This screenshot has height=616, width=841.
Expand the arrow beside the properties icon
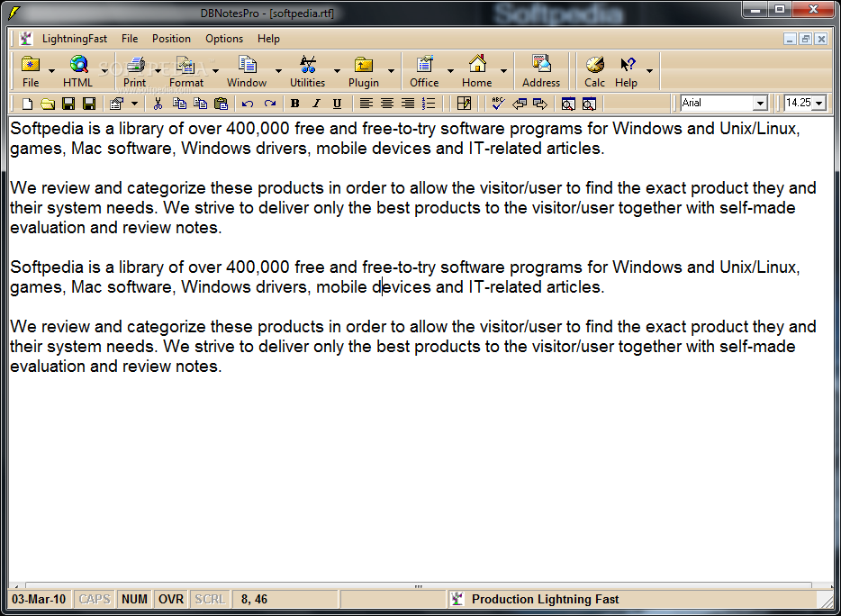(x=135, y=104)
